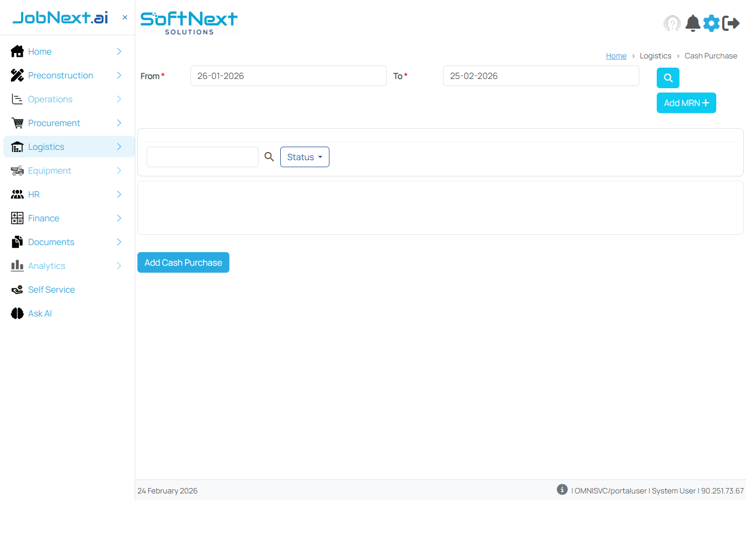Open the Equipment section icon

pos(17,170)
